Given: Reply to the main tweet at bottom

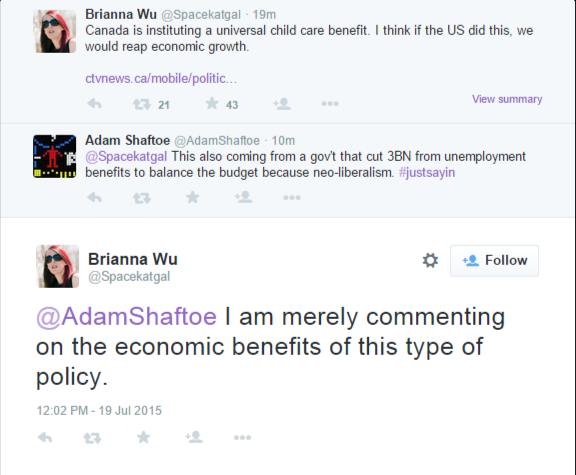Looking at the screenshot, I should click(45, 437).
